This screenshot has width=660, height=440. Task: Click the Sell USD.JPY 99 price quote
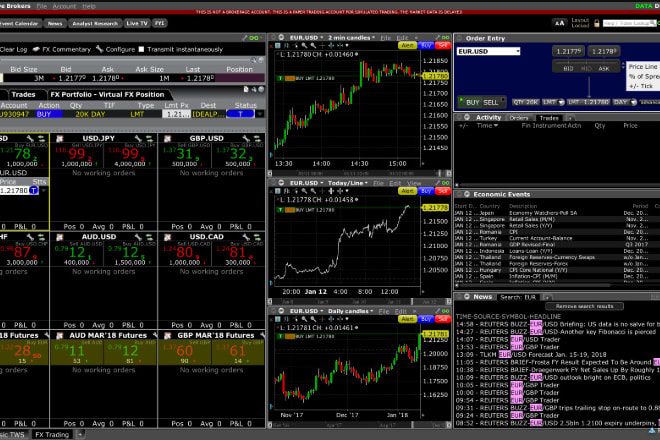pyautogui.click(x=77, y=155)
